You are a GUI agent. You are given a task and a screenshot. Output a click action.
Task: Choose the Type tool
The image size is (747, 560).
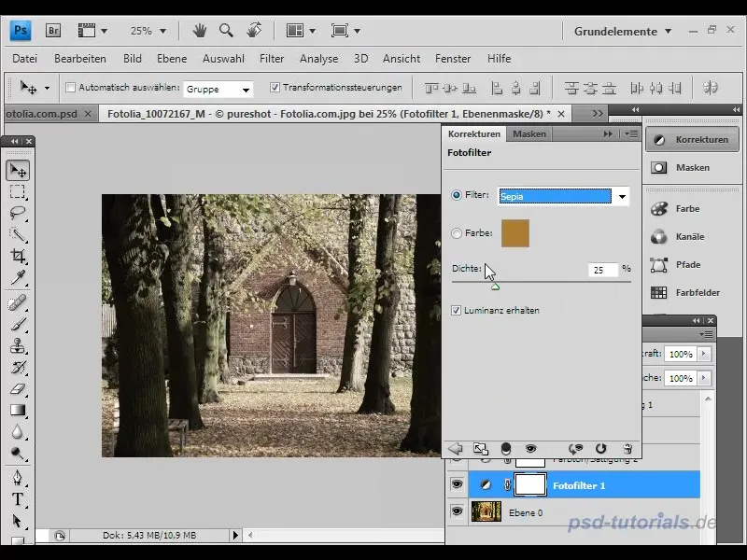pos(18,499)
